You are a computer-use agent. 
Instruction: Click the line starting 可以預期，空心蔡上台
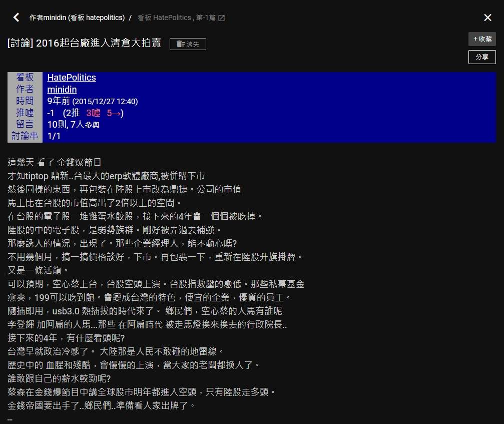pyautogui.click(x=156, y=284)
